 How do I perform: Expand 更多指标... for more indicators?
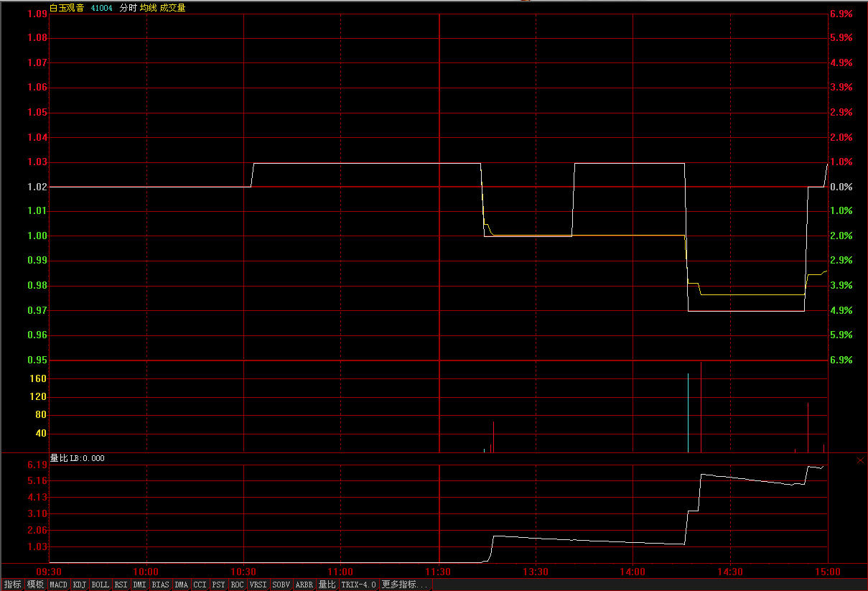(x=405, y=585)
